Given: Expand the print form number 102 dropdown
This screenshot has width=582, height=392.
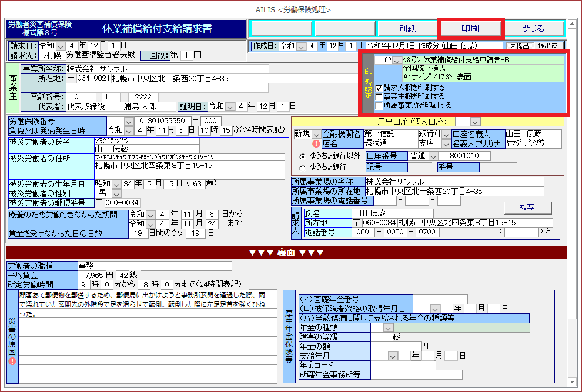Looking at the screenshot, I should tap(397, 60).
